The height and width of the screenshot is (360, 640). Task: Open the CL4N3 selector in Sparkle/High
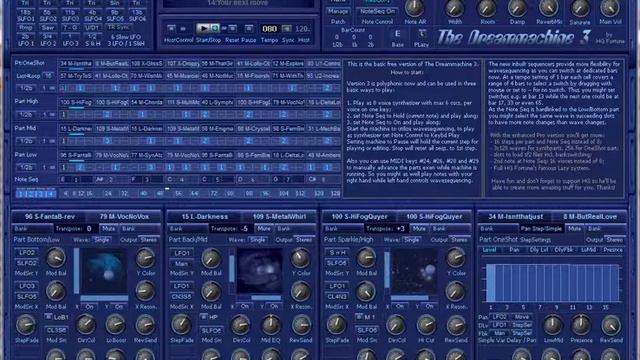pos(337,297)
